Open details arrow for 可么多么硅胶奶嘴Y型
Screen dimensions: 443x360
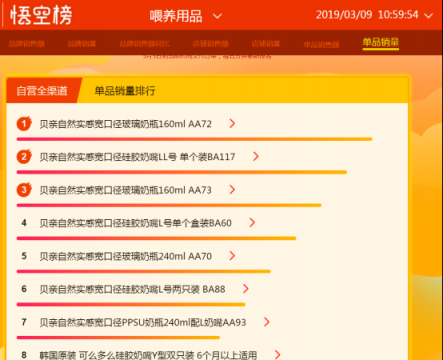277,355
